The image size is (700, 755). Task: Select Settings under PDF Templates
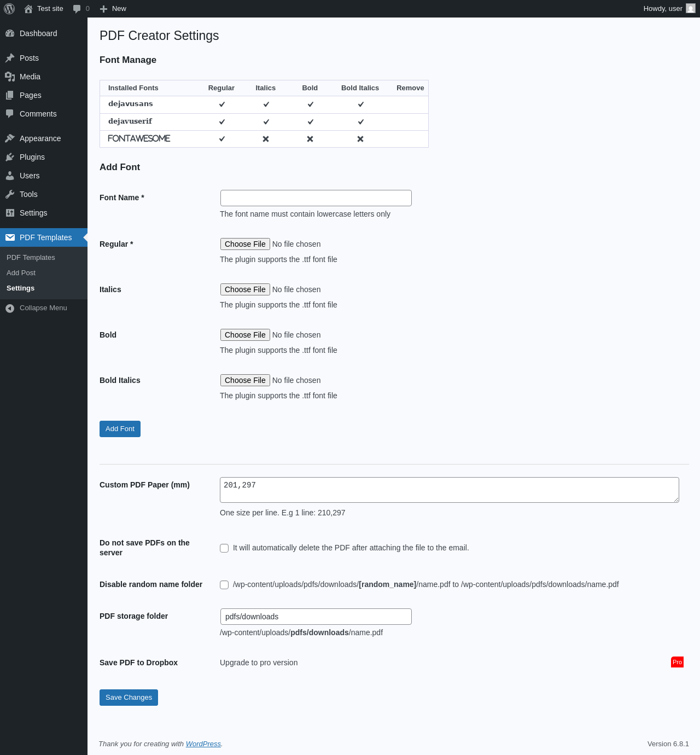click(x=20, y=288)
